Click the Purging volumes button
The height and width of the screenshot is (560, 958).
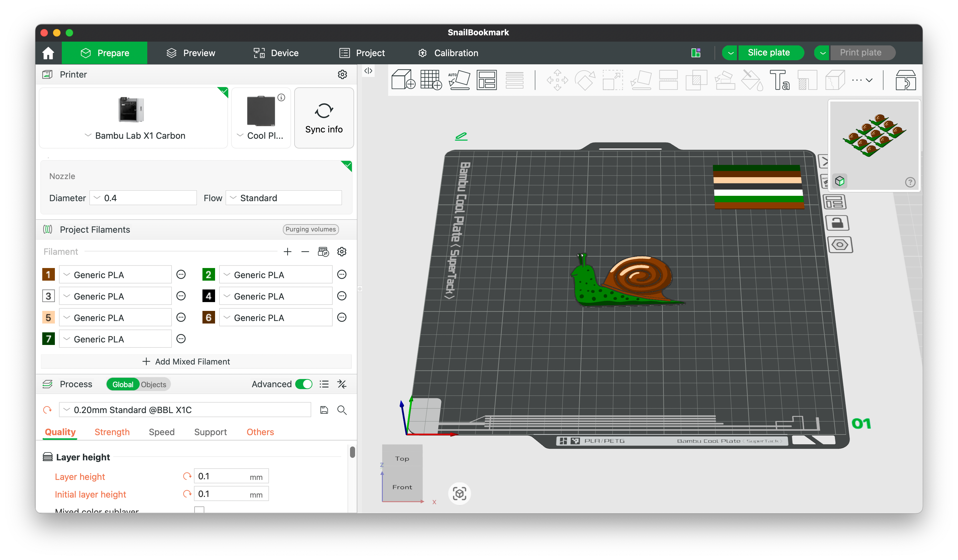click(311, 229)
